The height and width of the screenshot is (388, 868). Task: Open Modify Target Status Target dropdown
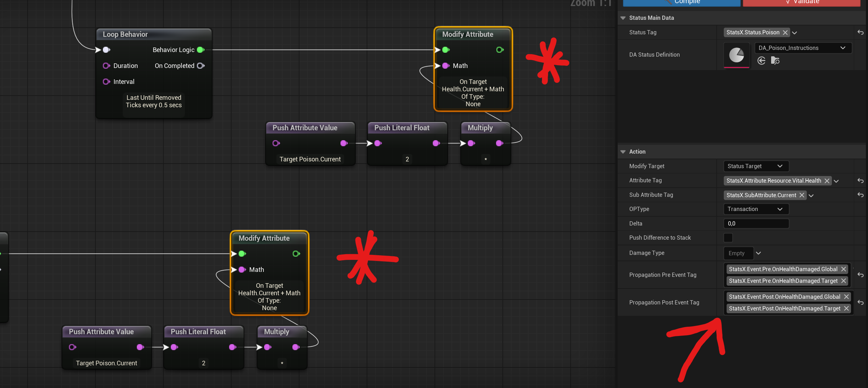click(x=756, y=166)
